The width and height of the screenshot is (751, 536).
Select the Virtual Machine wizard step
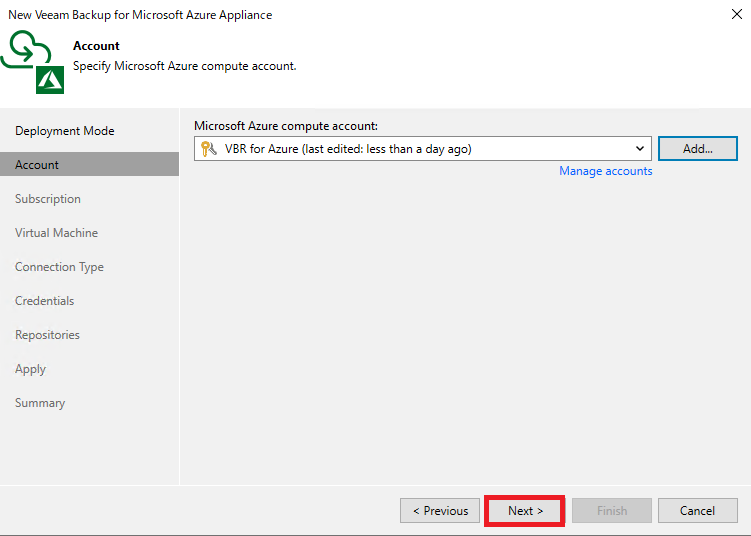pyautogui.click(x=56, y=233)
